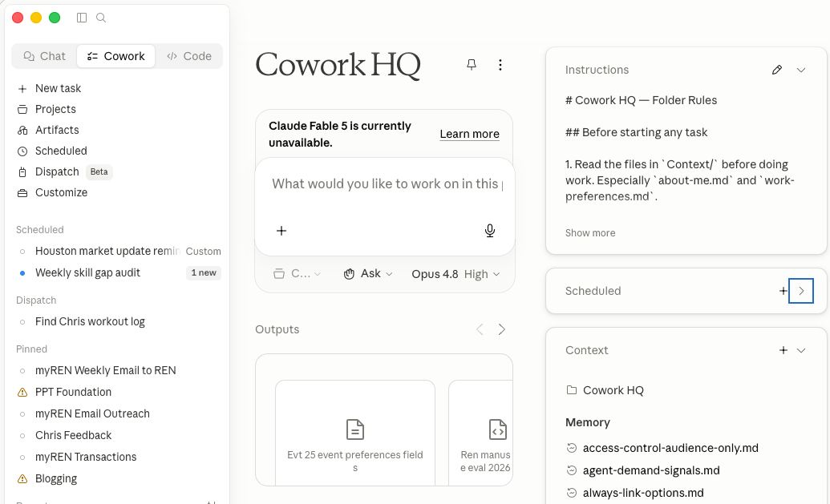This screenshot has width=830, height=504.
Task: Click the warning icon beside Blogging
Action: [x=22, y=479]
